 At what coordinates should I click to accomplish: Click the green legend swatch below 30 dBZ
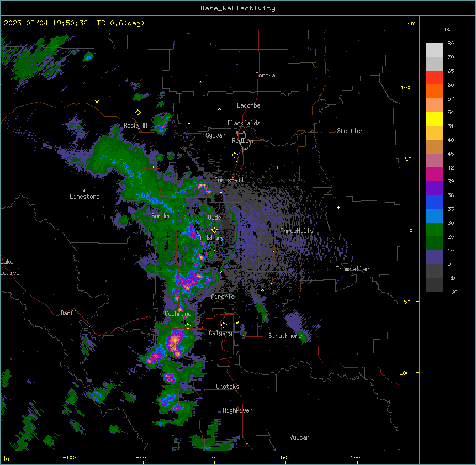(434, 230)
